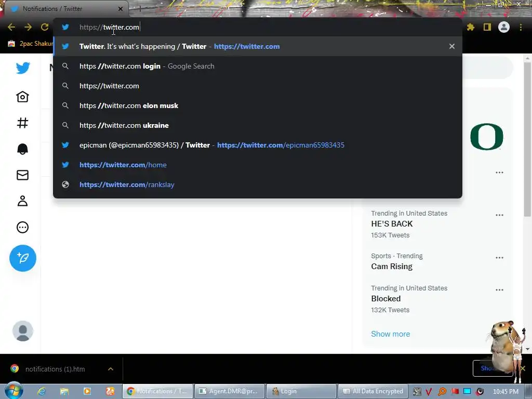The image size is (532, 399).
Task: Open the 2pac Shakur bookmark
Action: 31,44
